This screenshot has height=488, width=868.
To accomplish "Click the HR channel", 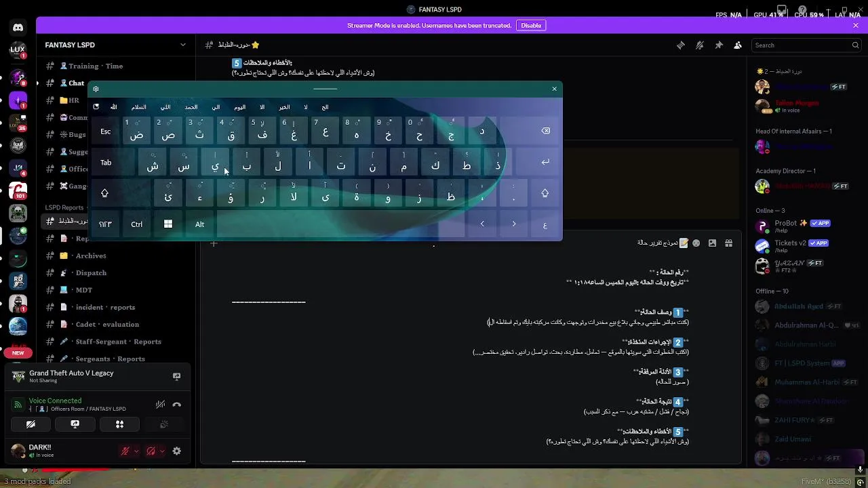I will (x=74, y=100).
